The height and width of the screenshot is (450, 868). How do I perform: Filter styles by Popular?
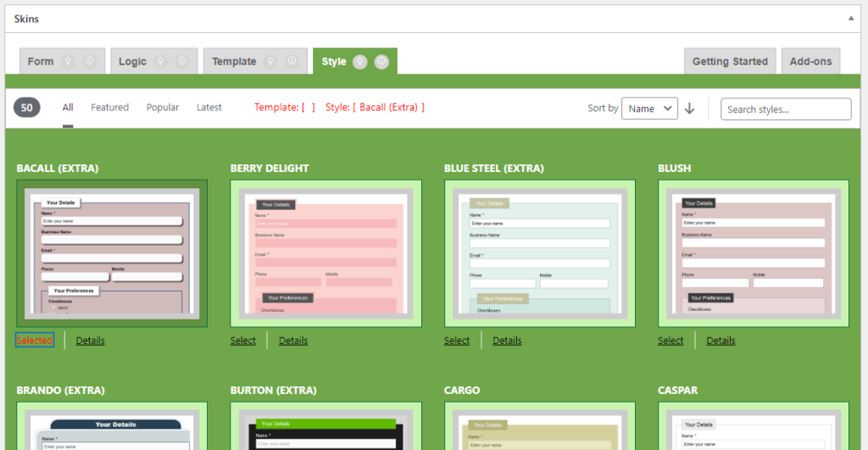pos(162,108)
